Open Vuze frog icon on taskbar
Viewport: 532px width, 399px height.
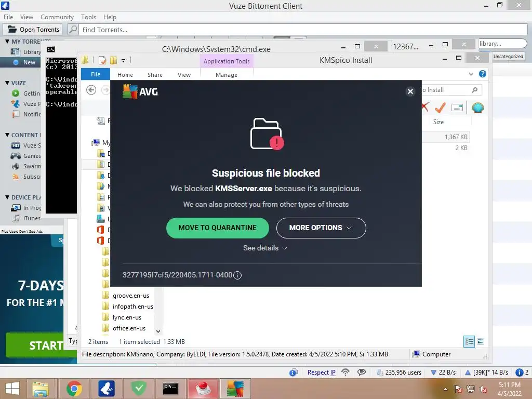(106, 389)
